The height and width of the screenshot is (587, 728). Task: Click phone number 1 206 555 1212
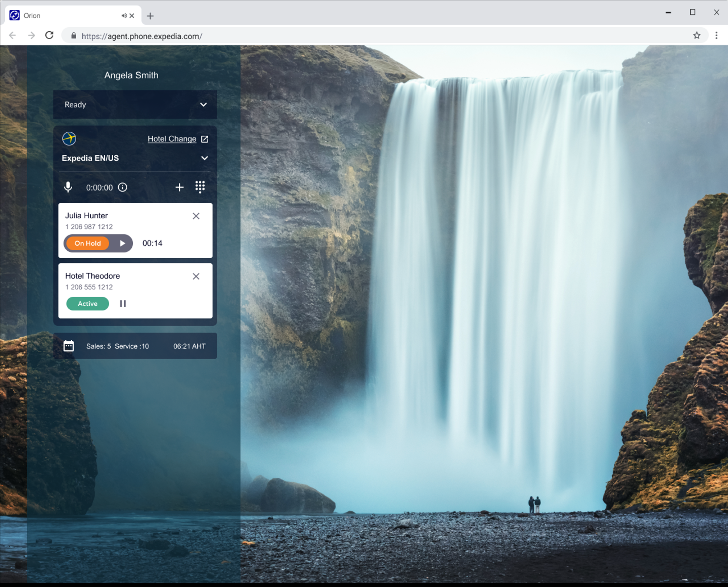tap(89, 287)
